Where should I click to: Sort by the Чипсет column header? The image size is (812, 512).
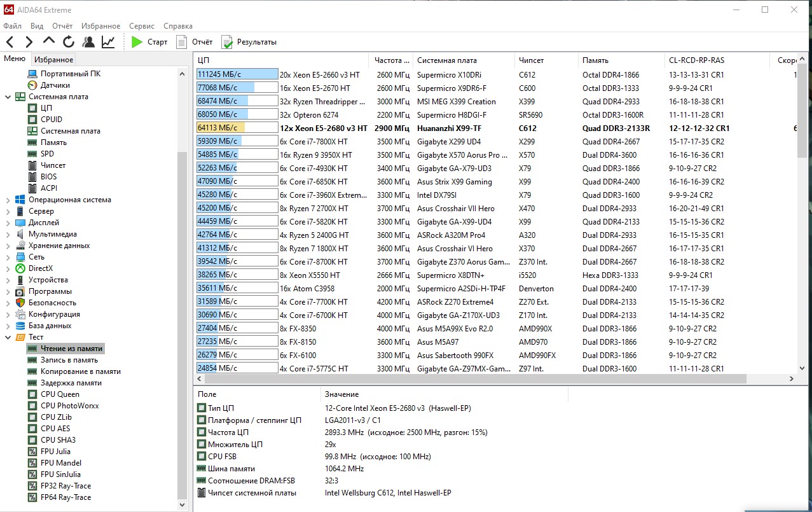point(546,60)
